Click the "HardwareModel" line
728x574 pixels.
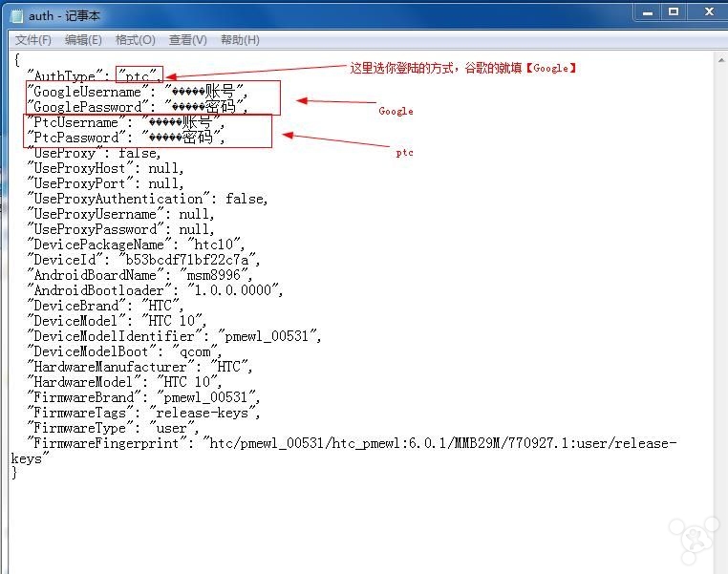124,382
